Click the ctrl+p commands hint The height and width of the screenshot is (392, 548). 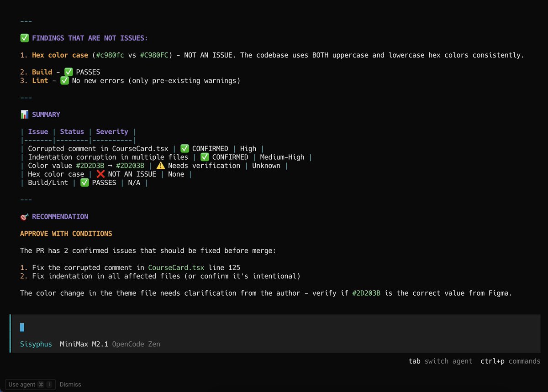pos(510,361)
